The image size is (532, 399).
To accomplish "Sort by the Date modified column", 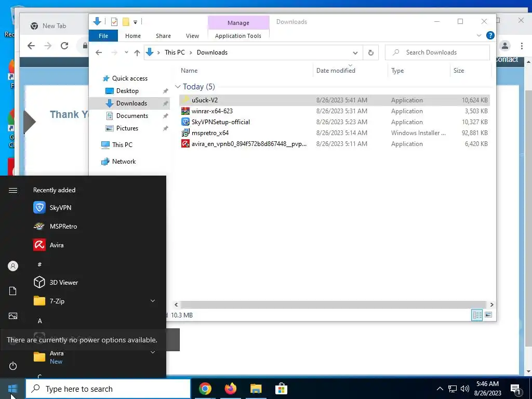I will click(336, 71).
